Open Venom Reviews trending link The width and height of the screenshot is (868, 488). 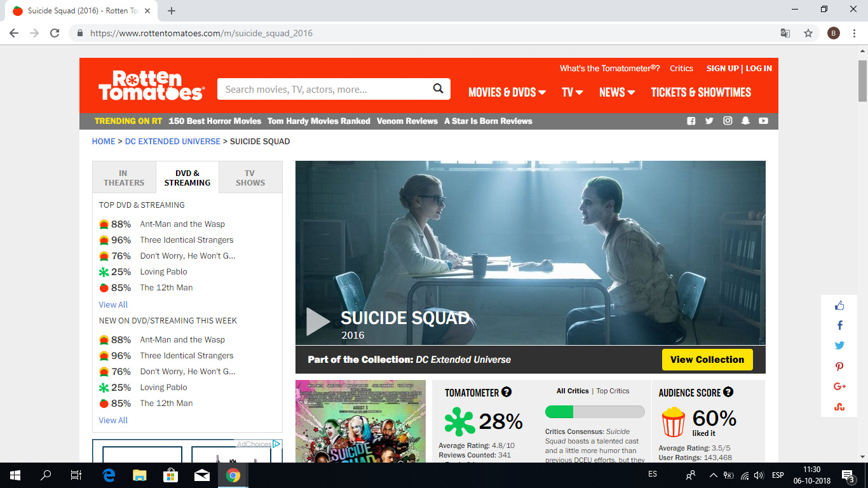click(407, 121)
